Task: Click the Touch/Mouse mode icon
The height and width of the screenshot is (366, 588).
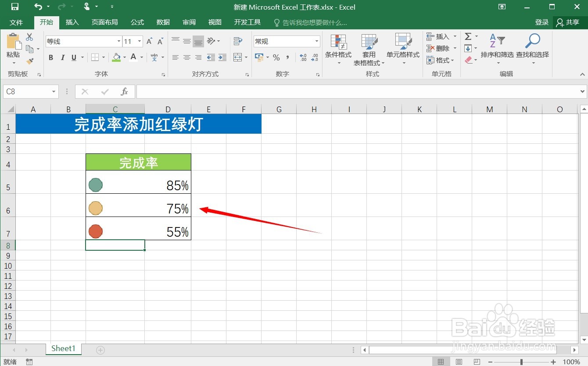Action: point(86,7)
